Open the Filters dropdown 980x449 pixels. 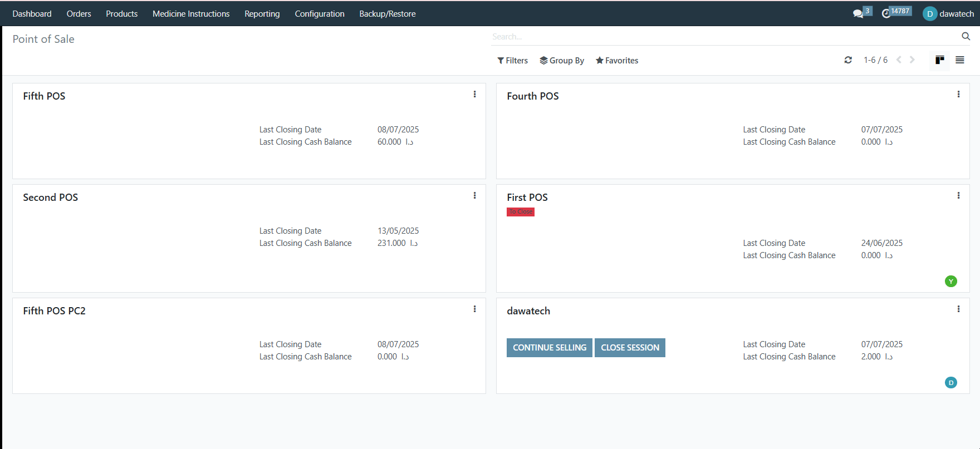(512, 61)
